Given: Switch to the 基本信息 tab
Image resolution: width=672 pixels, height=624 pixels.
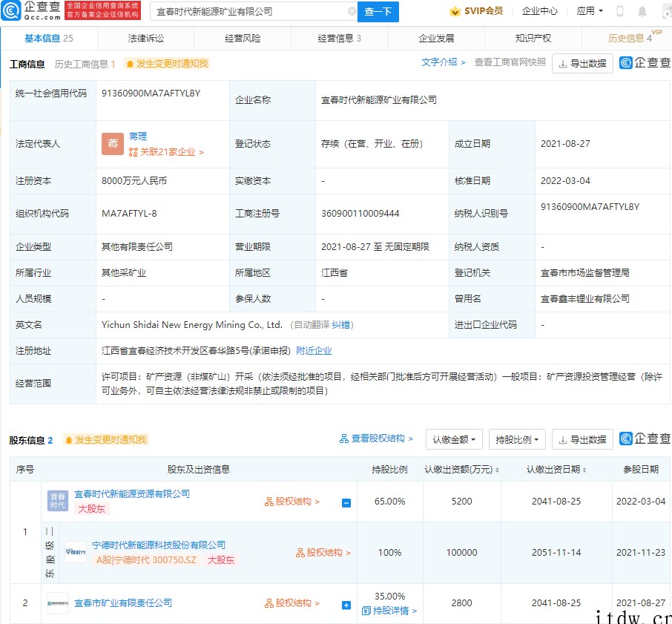Looking at the screenshot, I should coord(48,38).
